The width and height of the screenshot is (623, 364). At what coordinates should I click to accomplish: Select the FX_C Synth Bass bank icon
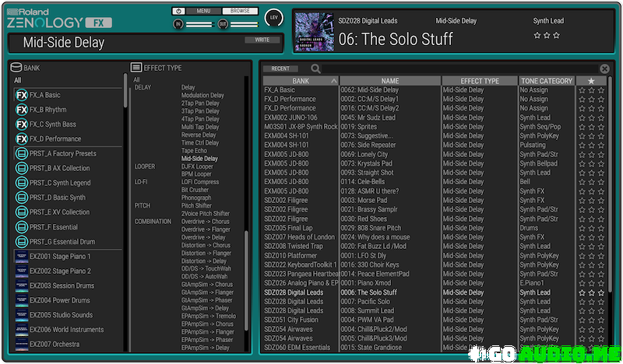pos(22,124)
